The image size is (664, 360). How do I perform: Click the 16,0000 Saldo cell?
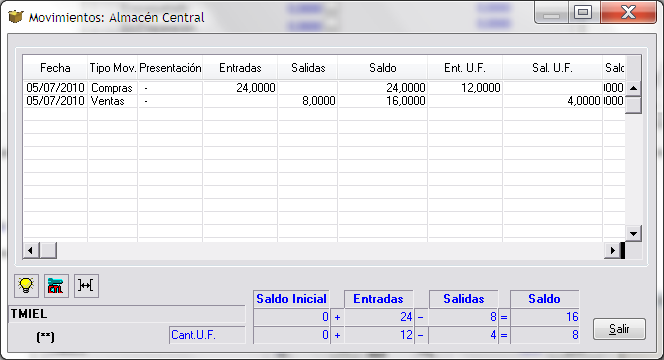(383, 101)
